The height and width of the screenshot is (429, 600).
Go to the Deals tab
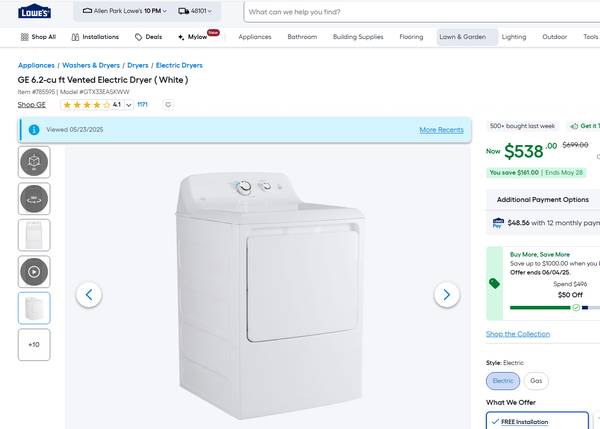tap(147, 37)
